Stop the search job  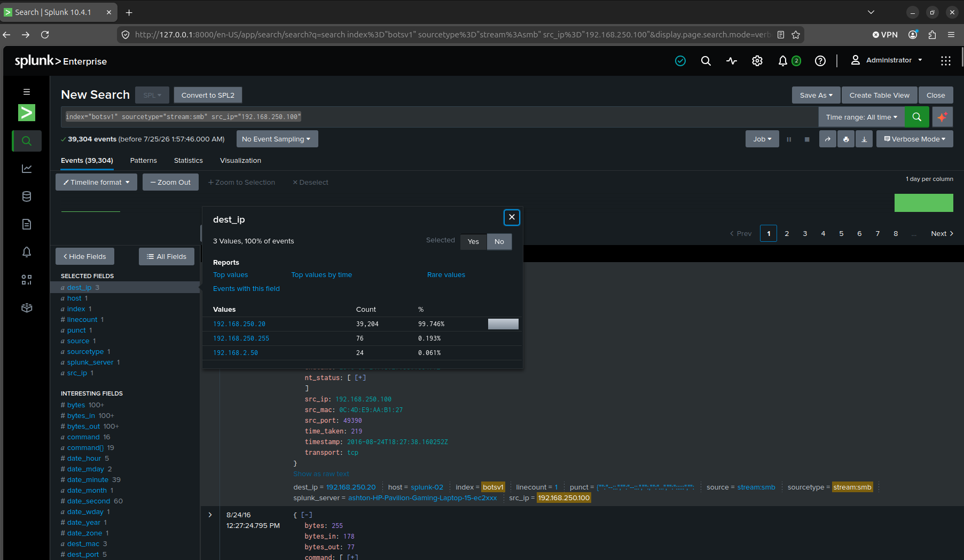click(x=807, y=139)
